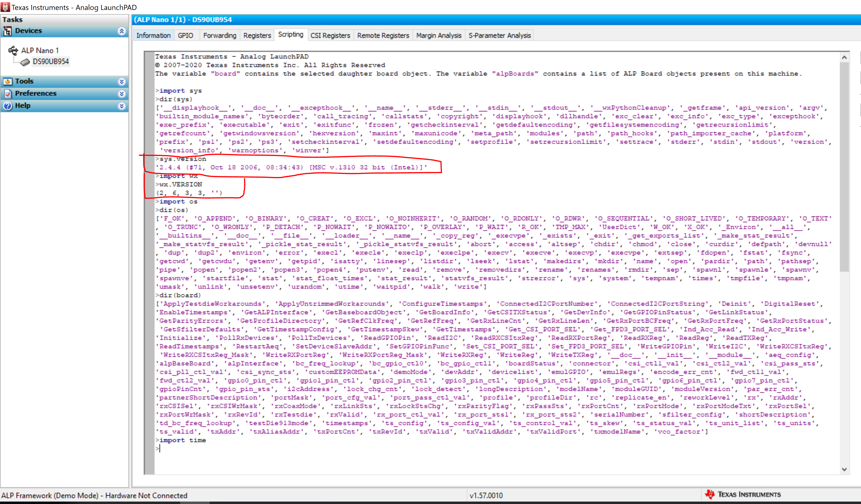Screen dimensions: 861x504
Task: Click the ALP Nano 1 USB icon
Action: (13, 51)
